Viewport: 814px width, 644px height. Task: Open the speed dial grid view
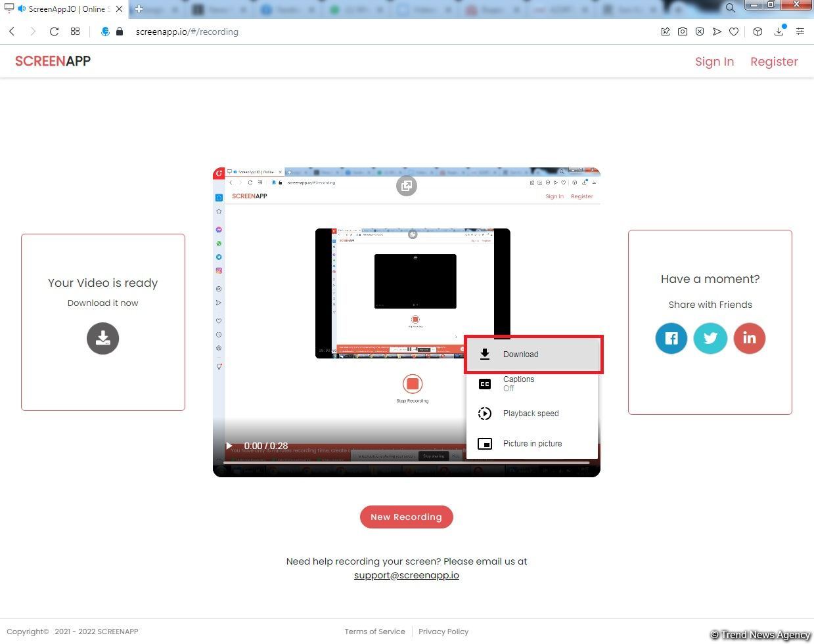tap(75, 32)
